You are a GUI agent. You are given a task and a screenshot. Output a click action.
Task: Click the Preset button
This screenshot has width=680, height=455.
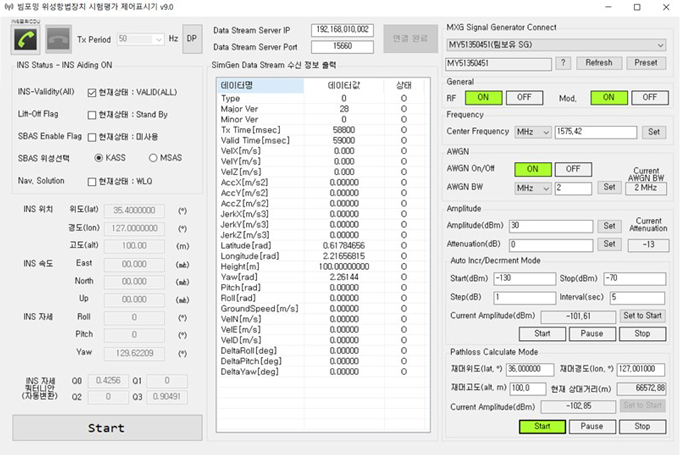point(646,63)
